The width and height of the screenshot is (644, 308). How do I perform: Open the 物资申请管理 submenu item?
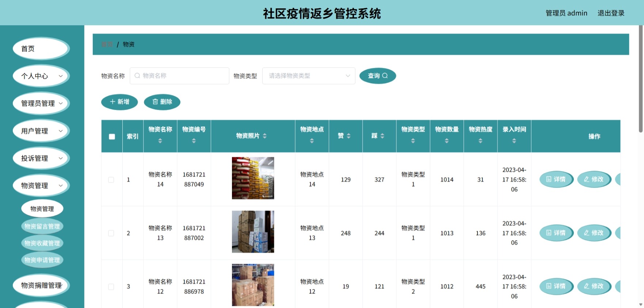(x=42, y=260)
